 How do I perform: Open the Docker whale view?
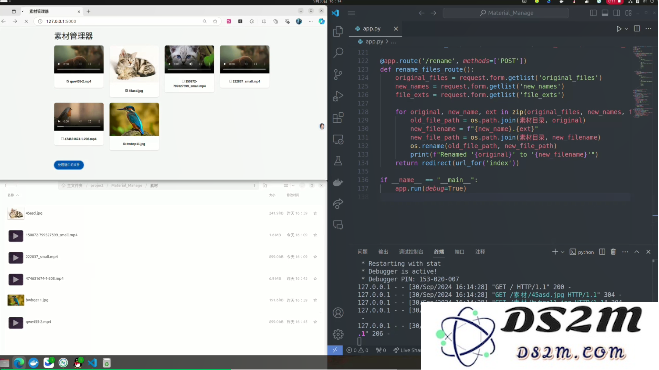[x=338, y=182]
